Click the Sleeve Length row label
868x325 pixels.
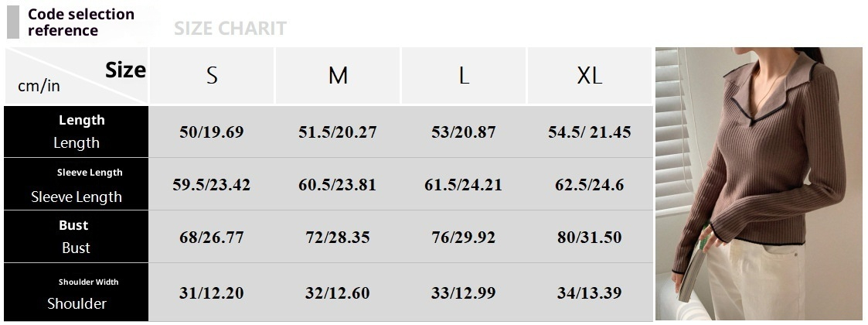77,185
